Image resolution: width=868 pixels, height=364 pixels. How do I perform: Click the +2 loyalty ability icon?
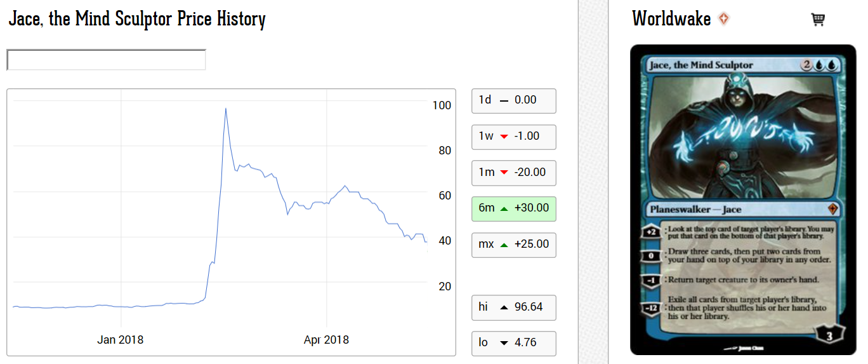tap(651, 232)
